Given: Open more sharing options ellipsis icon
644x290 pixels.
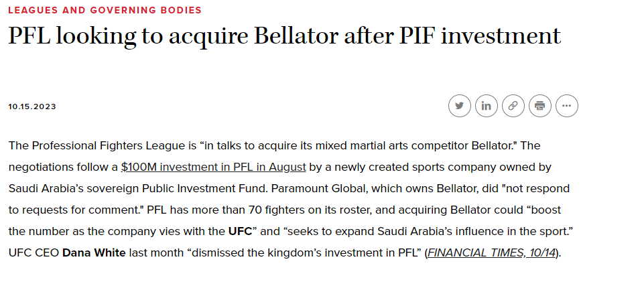Looking at the screenshot, I should pyautogui.click(x=567, y=106).
